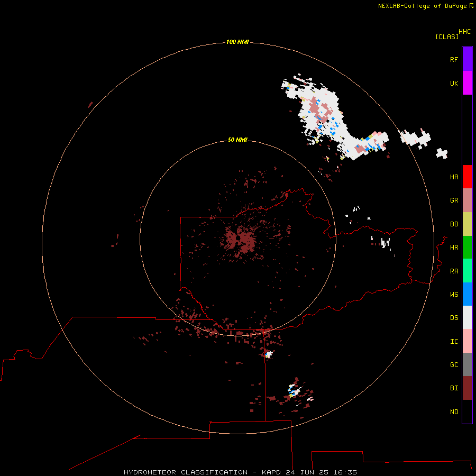Click the RF purple legend swatch

tap(467, 59)
